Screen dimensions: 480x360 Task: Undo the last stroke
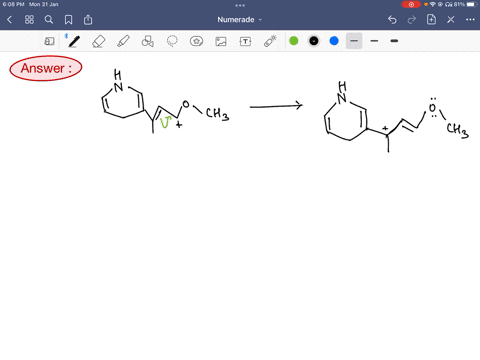click(392, 20)
